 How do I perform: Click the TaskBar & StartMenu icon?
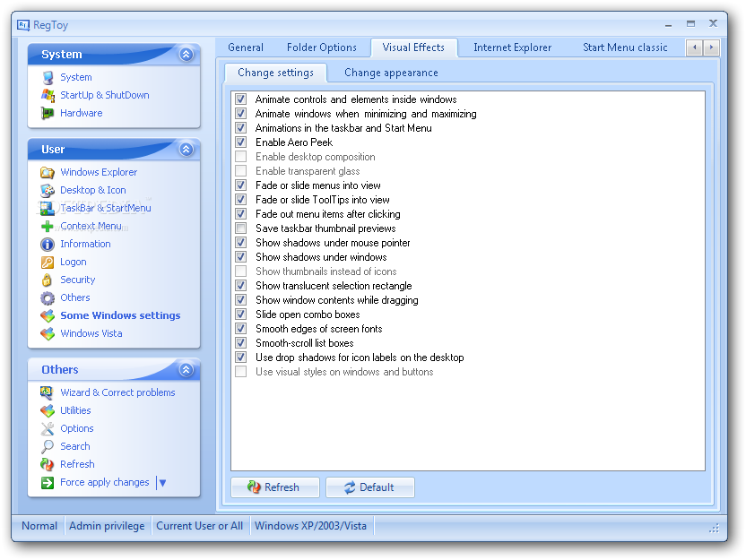point(48,208)
